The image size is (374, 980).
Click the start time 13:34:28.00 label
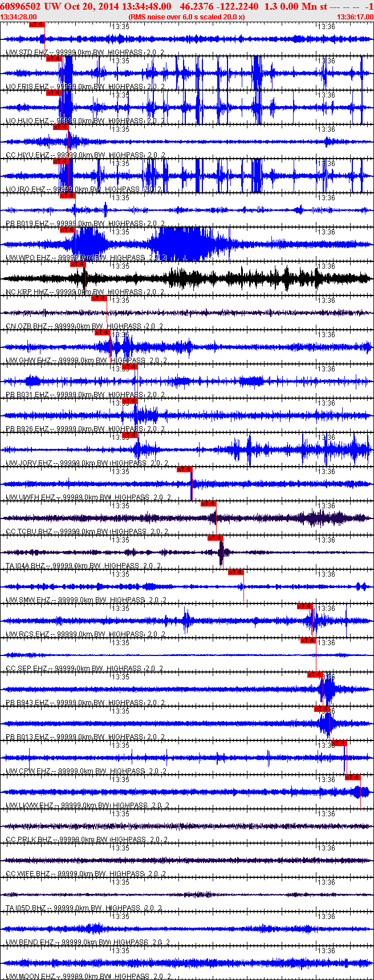(x=19, y=17)
